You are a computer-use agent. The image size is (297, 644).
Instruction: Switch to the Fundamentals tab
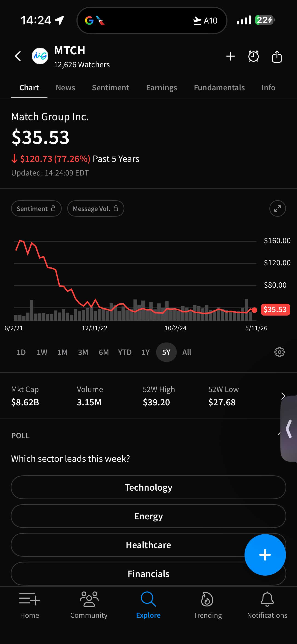[219, 88]
